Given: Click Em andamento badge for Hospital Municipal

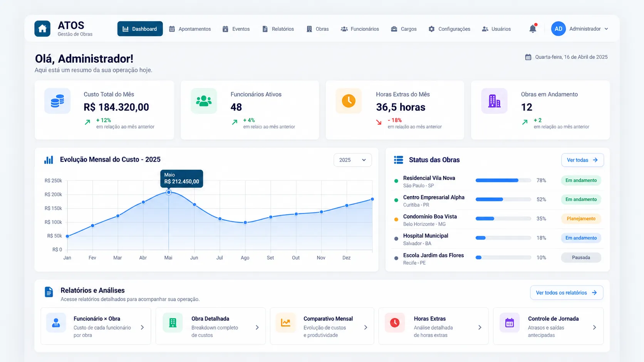Looking at the screenshot, I should [x=581, y=238].
